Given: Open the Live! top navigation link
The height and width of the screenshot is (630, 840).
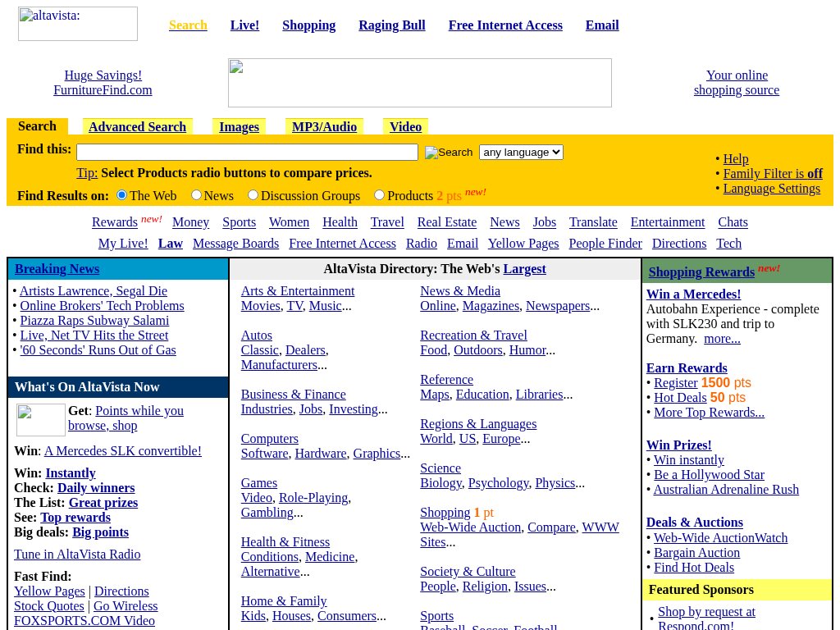Looking at the screenshot, I should tap(244, 25).
